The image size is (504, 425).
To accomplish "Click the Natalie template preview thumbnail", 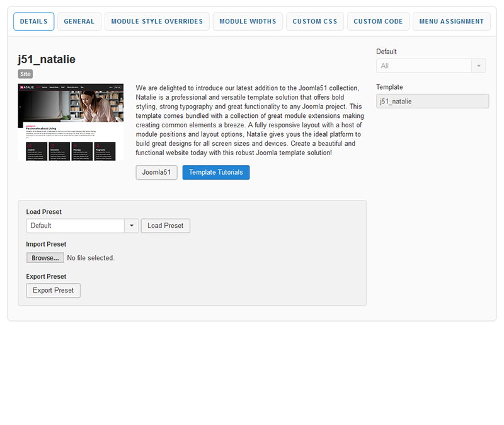I will pyautogui.click(x=71, y=122).
